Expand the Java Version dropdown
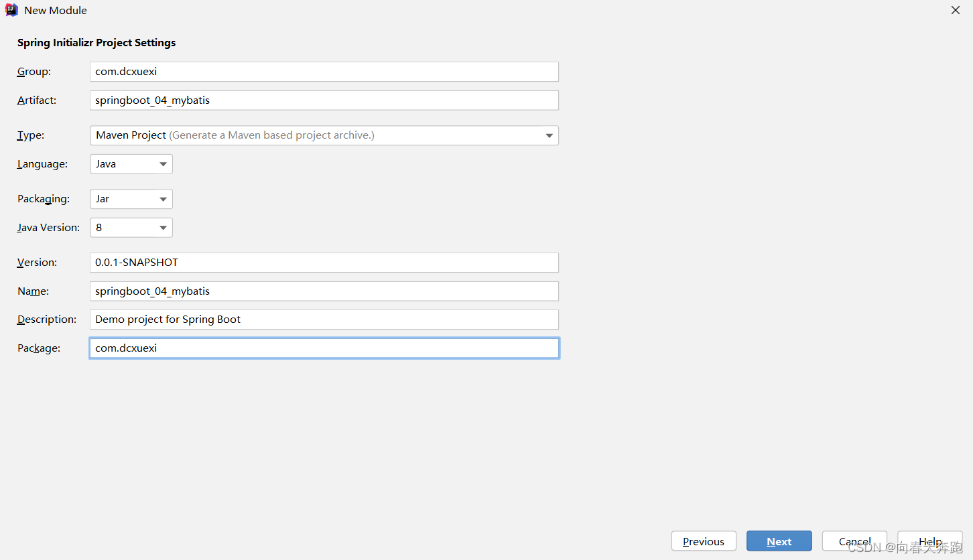Image resolution: width=973 pixels, height=560 pixels. pos(131,228)
